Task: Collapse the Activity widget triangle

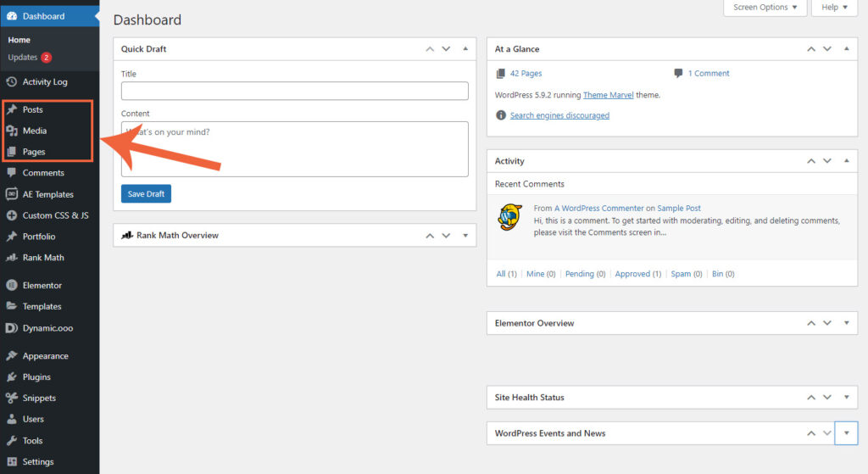Action: click(x=847, y=160)
